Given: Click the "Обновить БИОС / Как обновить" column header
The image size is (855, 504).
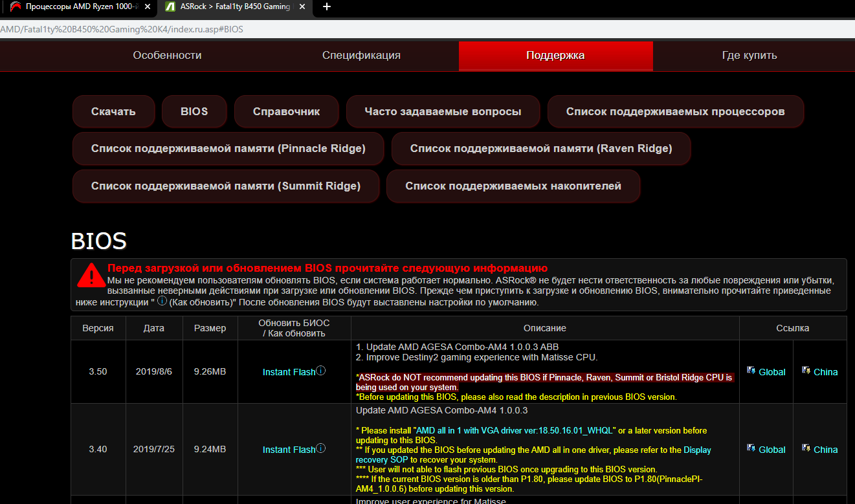Looking at the screenshot, I should [294, 328].
